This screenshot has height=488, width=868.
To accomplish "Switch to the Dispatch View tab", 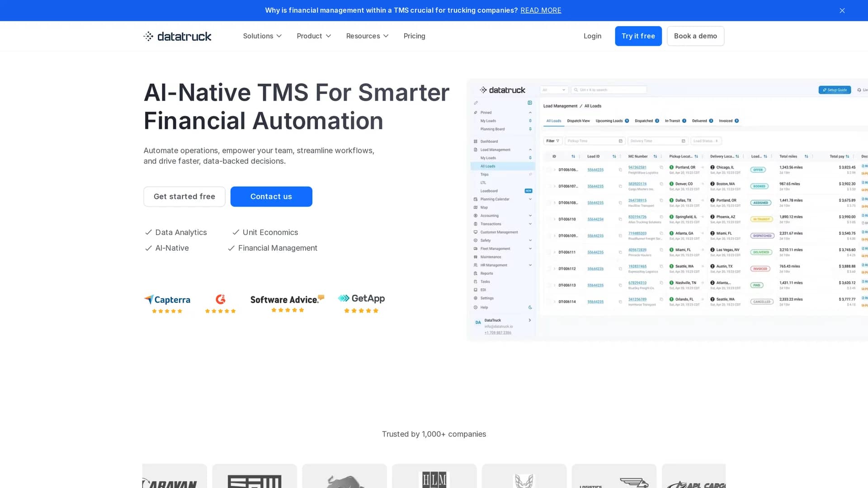I will 578,121.
